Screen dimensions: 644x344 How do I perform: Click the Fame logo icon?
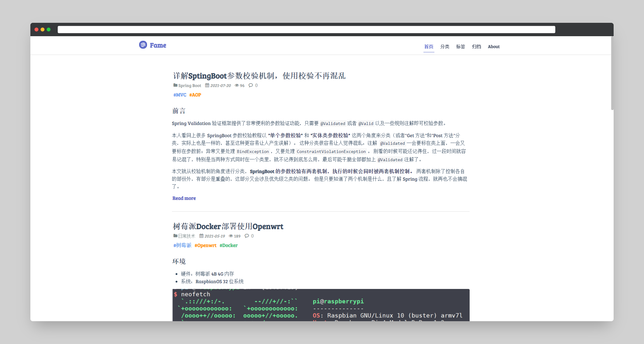coord(143,45)
